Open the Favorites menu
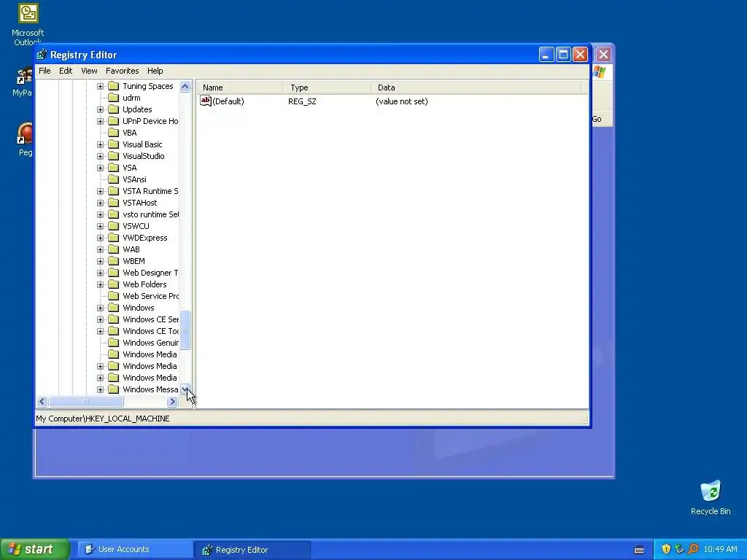 click(123, 71)
